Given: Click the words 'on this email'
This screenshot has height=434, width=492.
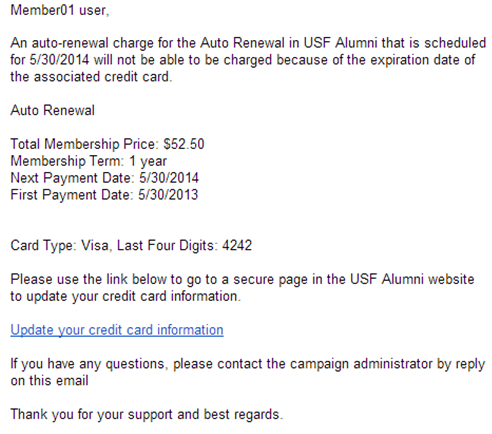Looking at the screenshot, I should [x=49, y=381].
